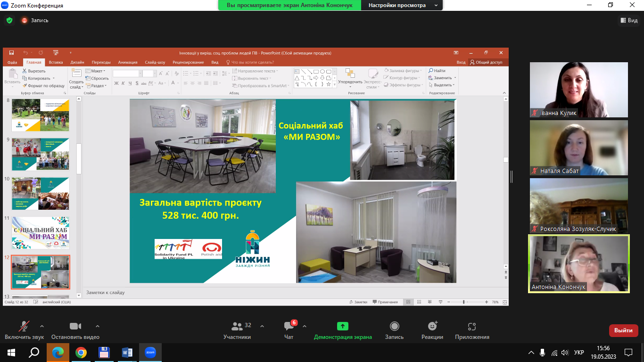Click the View button in top right
Image resolution: width=644 pixels, height=362 pixels.
point(628,20)
